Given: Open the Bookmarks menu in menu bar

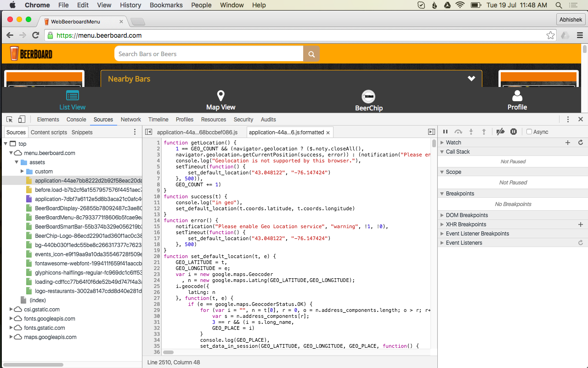Looking at the screenshot, I should [x=166, y=5].
